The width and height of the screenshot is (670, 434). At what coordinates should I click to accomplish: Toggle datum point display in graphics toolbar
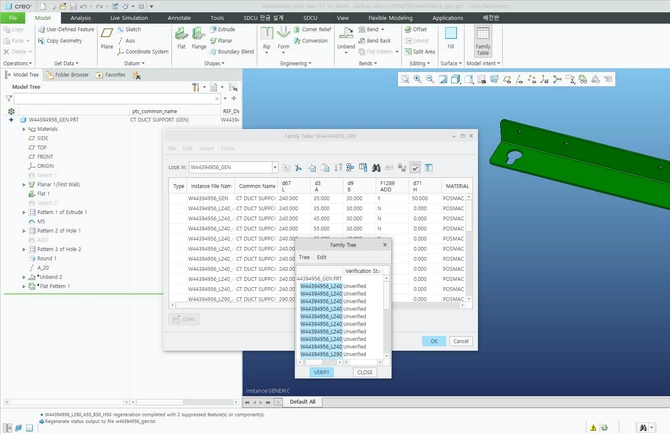pos(532,79)
